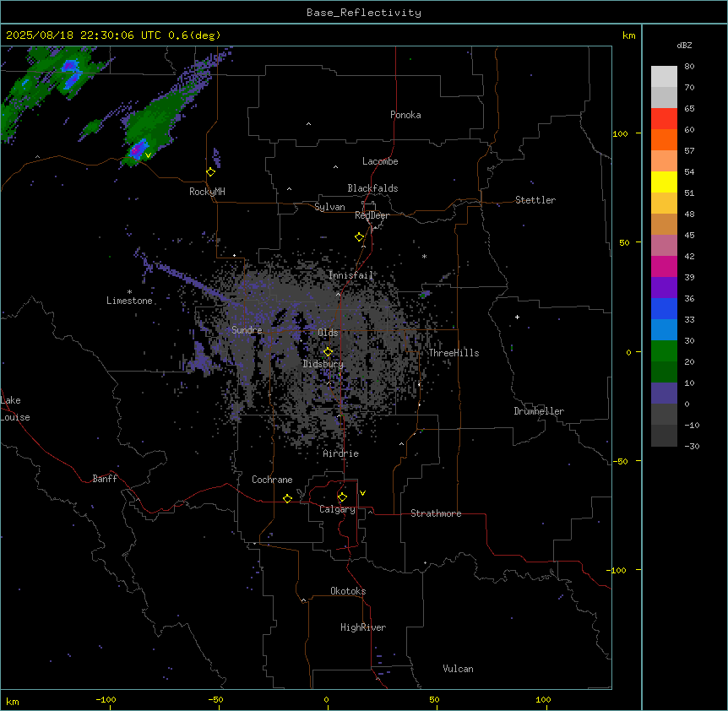Click the Okotoks town label
728x711 pixels.
(348, 591)
